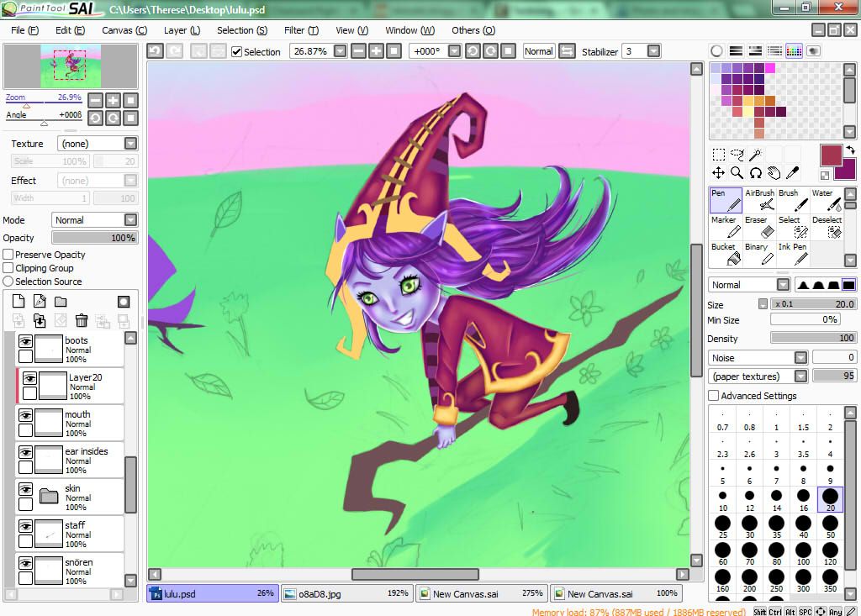Hide the boots layer

[x=25, y=341]
